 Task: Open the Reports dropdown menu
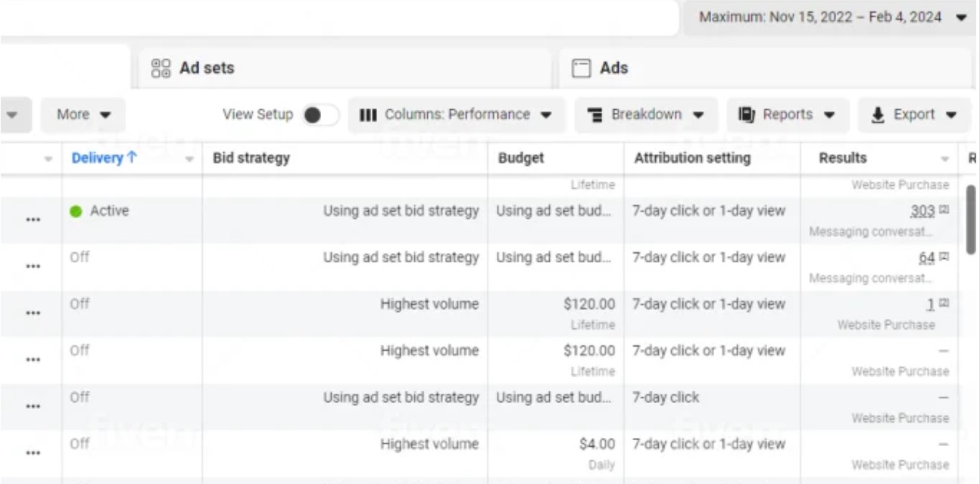point(788,115)
